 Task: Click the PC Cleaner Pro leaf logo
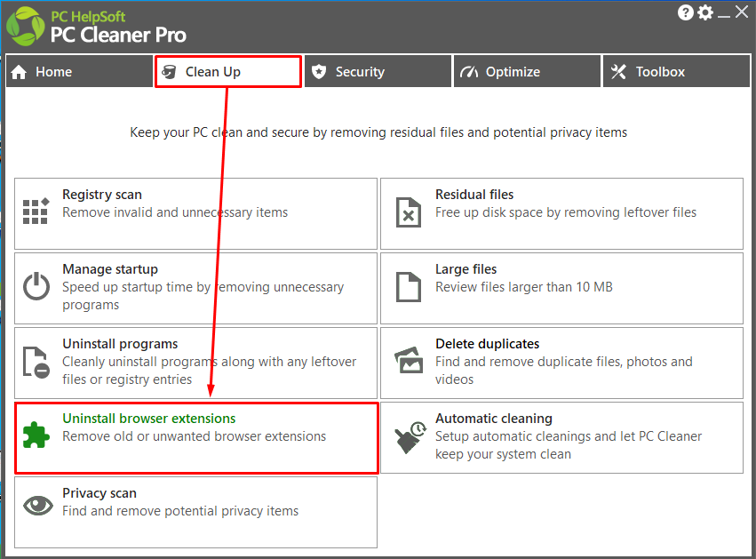click(26, 27)
